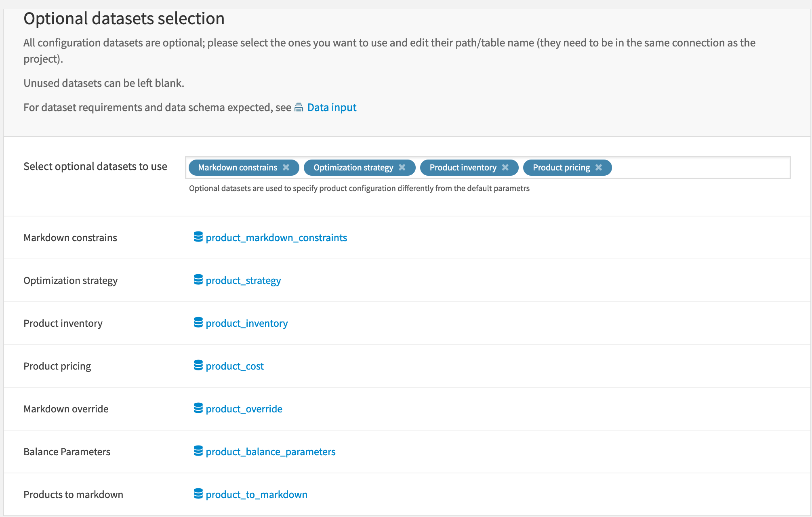Remove the Optimization strategy tag
812x517 pixels.
pyautogui.click(x=402, y=167)
